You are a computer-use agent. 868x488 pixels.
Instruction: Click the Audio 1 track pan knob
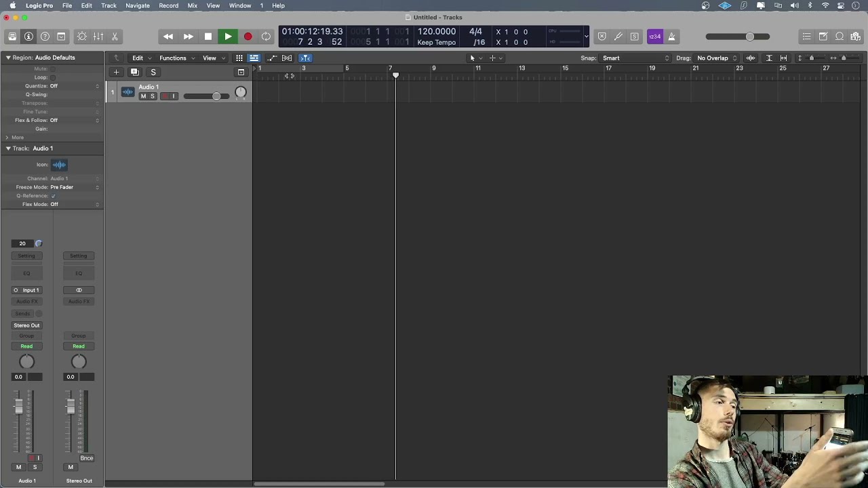point(240,93)
